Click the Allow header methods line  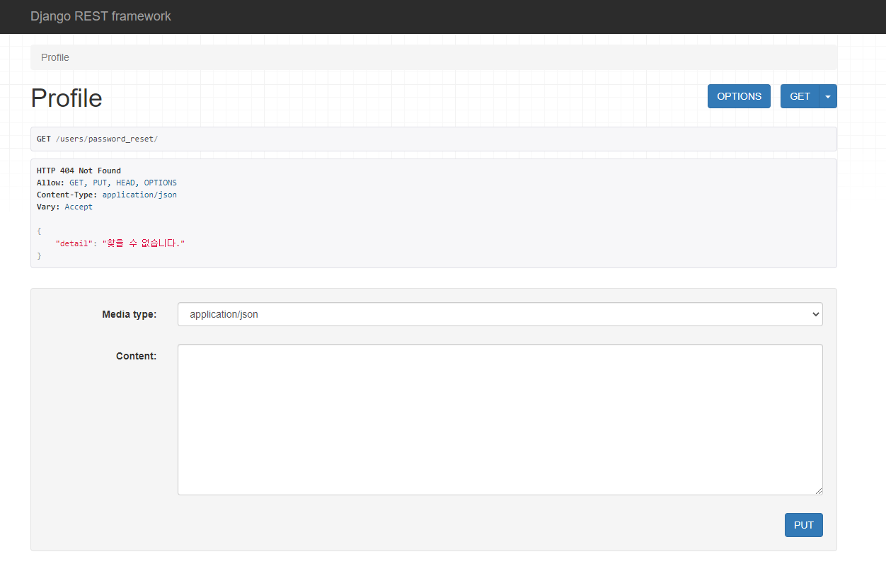tap(107, 183)
